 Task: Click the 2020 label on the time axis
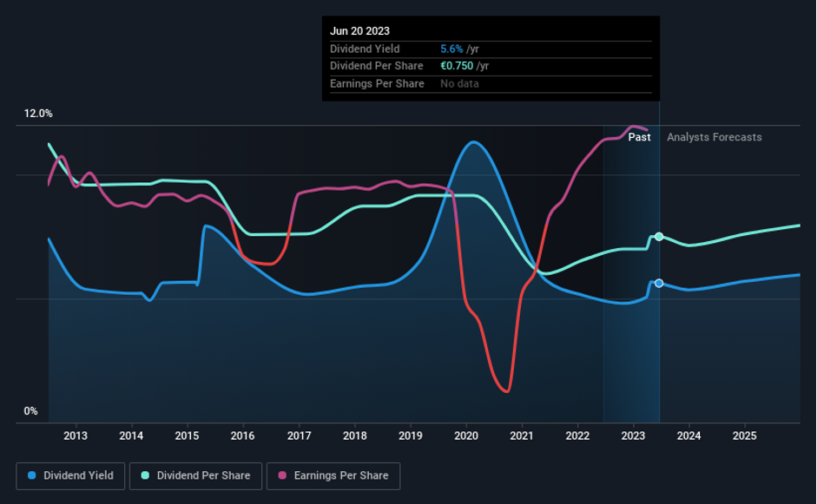[x=466, y=435]
